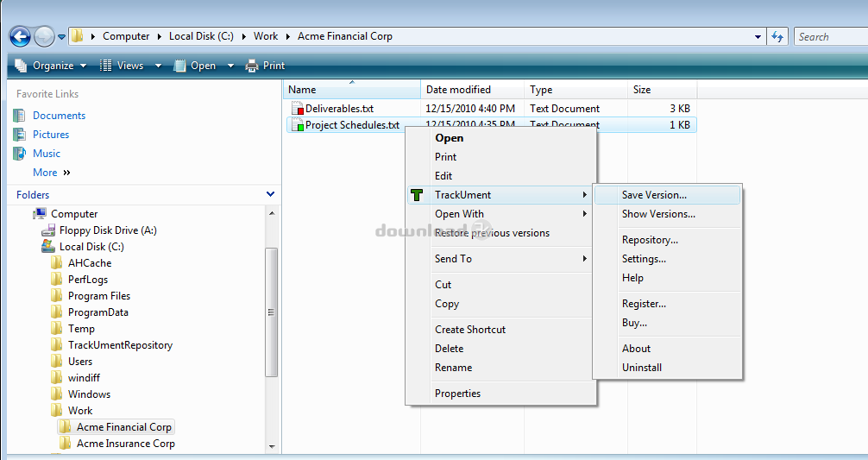Click the Project Schedules.txt file icon
This screenshot has height=460, width=868.
[298, 124]
